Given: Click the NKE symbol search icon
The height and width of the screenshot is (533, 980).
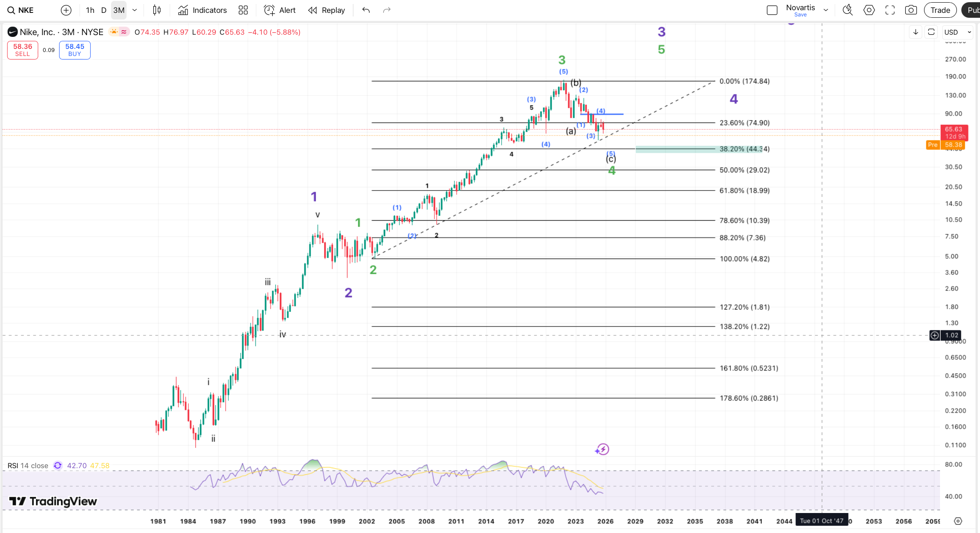Looking at the screenshot, I should point(11,10).
